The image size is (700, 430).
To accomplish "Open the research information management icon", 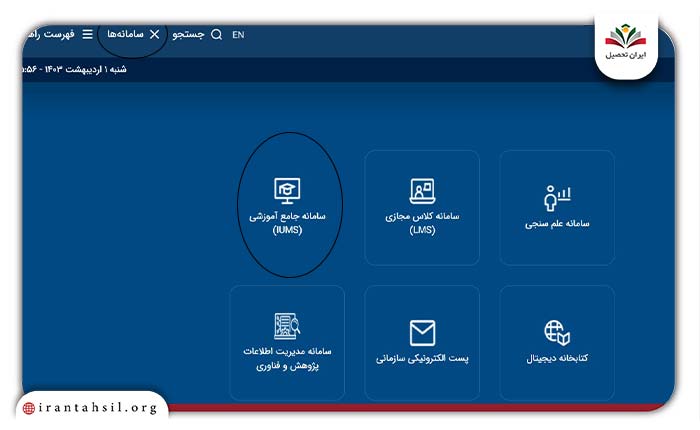I will [x=287, y=326].
